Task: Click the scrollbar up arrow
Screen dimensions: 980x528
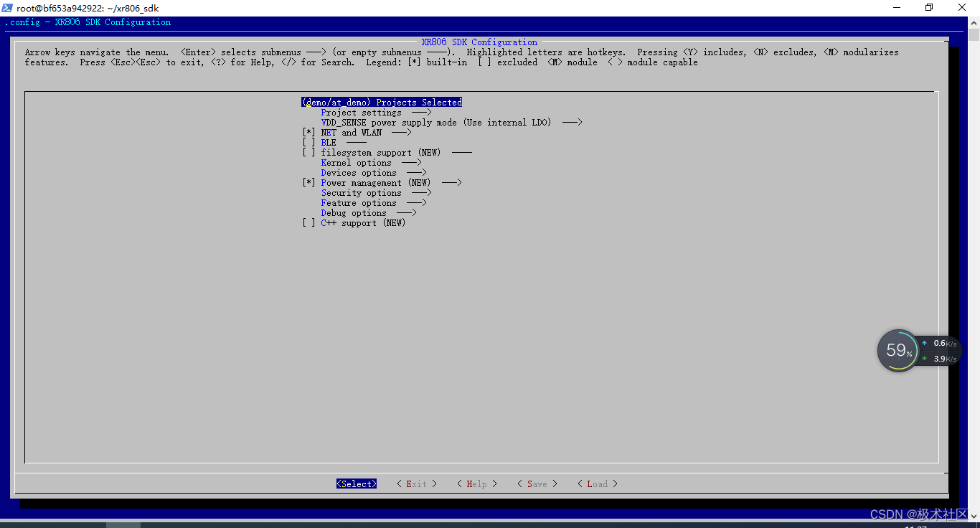Action: [x=974, y=22]
